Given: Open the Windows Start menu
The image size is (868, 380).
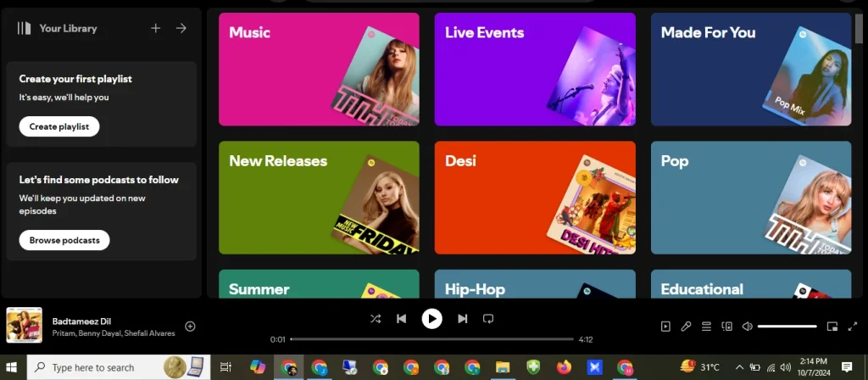Looking at the screenshot, I should click(x=11, y=366).
